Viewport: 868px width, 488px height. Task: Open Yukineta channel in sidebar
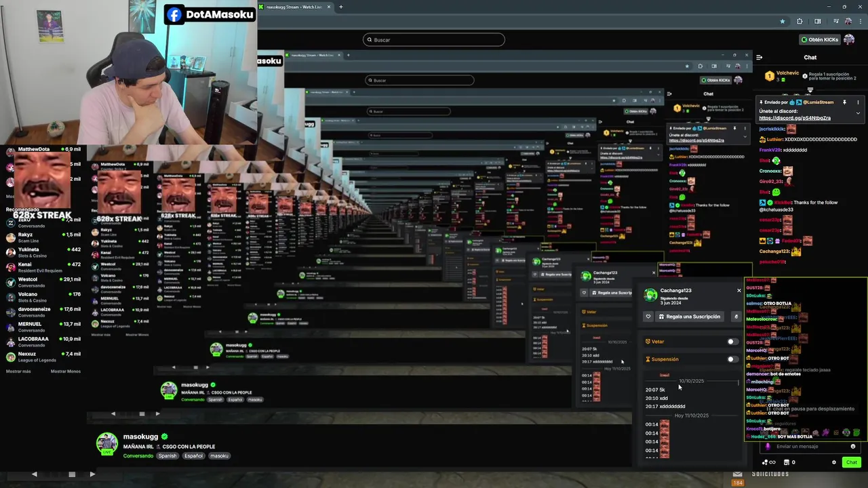click(x=43, y=252)
